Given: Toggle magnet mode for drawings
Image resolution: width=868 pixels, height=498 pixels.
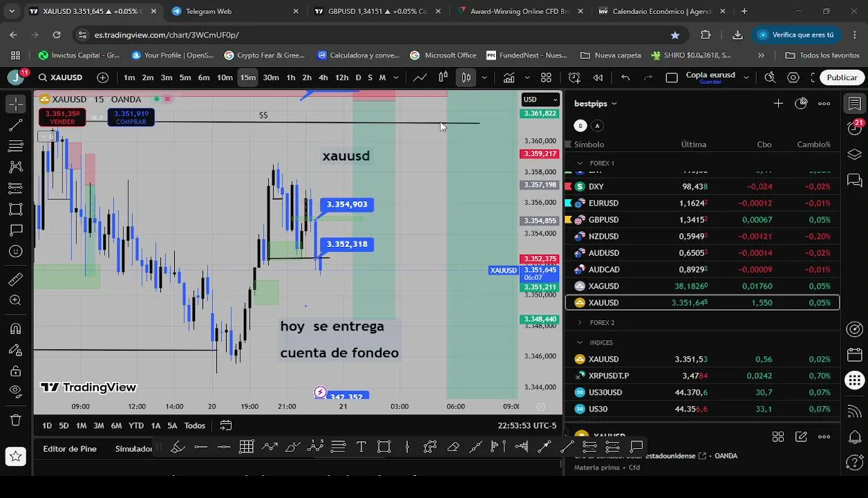Looking at the screenshot, I should [15, 329].
